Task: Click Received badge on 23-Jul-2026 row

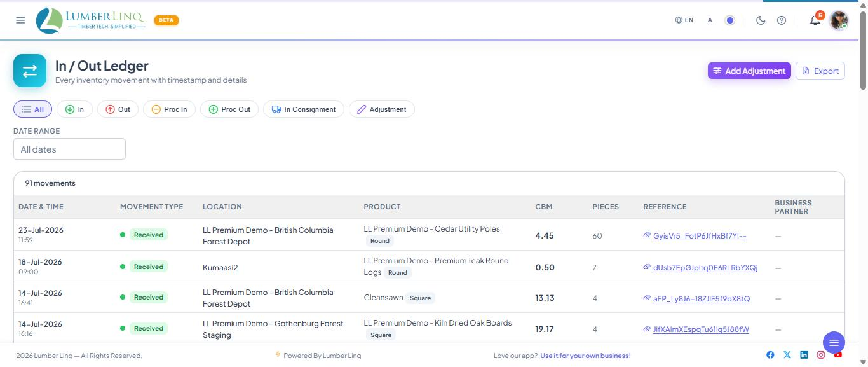Action: tap(149, 235)
